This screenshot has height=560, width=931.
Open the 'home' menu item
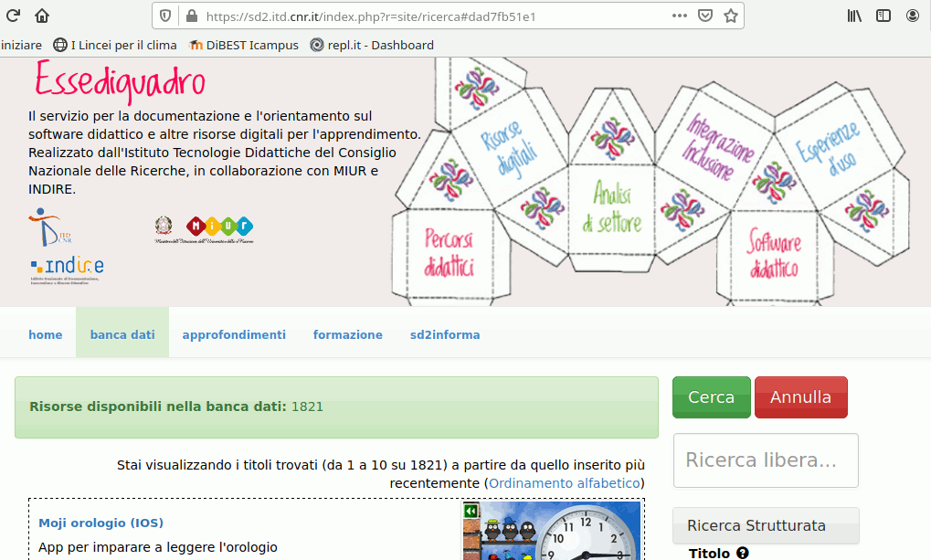pos(45,334)
